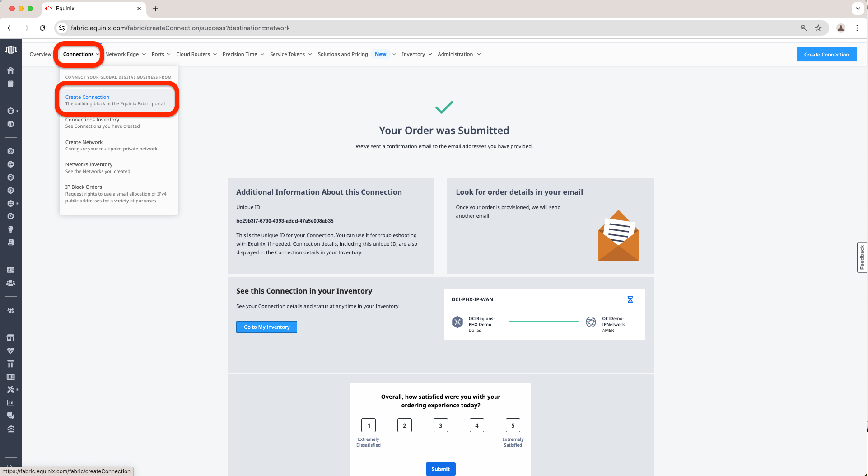Select satisfaction rating 1
The width and height of the screenshot is (868, 476).
369,425
